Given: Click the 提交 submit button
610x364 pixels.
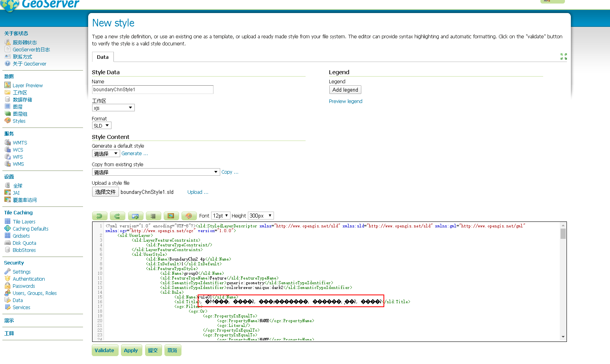Looking at the screenshot, I should 153,350.
